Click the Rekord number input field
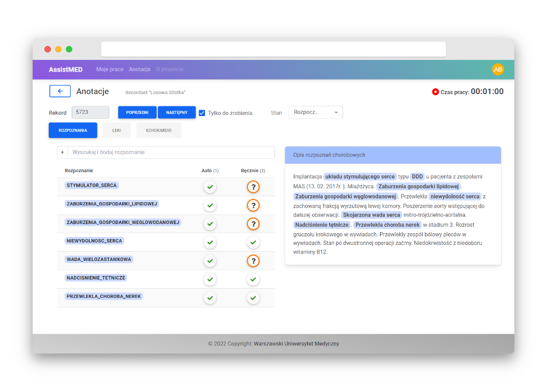The height and width of the screenshot is (392, 547). point(90,112)
